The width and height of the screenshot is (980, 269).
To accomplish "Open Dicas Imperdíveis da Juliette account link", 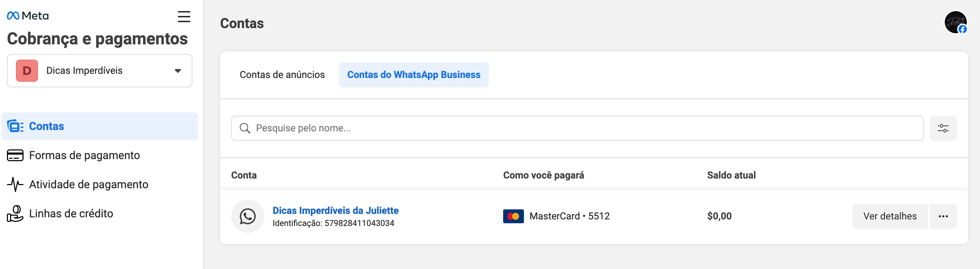I will click(336, 210).
